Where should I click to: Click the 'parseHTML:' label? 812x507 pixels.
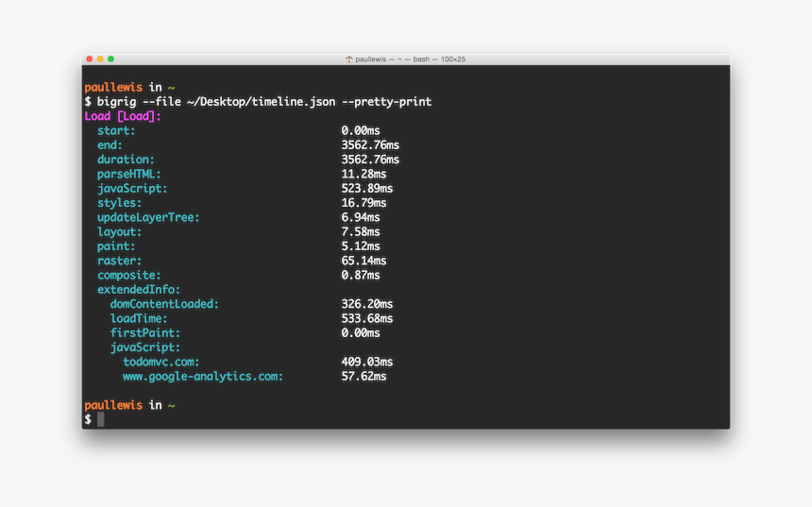pyautogui.click(x=129, y=174)
